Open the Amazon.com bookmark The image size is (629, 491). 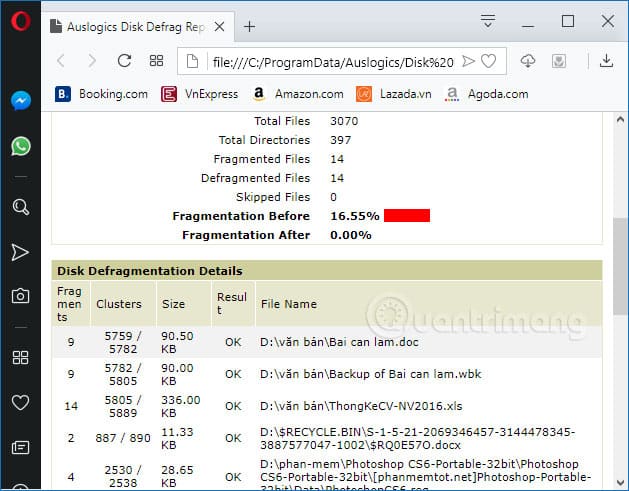(x=298, y=94)
